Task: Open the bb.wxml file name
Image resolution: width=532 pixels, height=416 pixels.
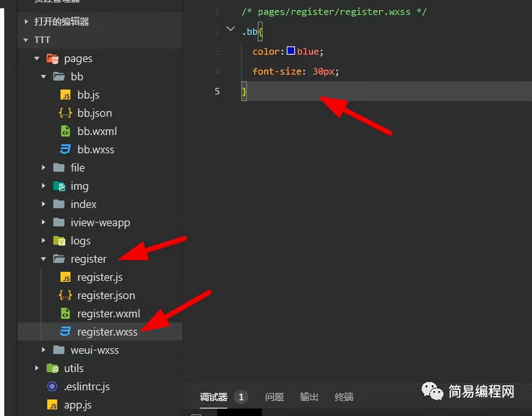Action: click(x=97, y=131)
